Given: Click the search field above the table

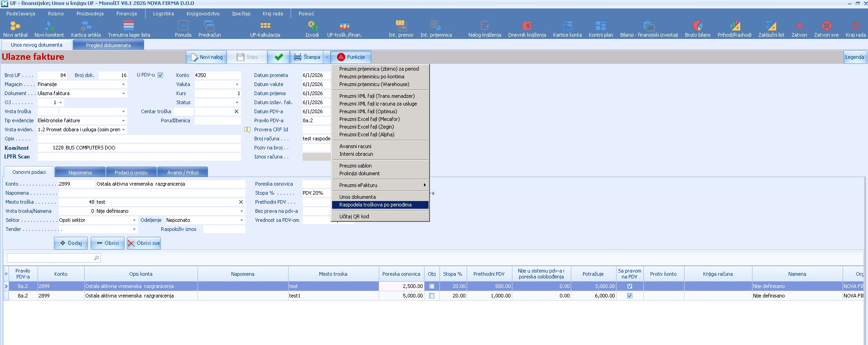Looking at the screenshot, I should [53, 258].
